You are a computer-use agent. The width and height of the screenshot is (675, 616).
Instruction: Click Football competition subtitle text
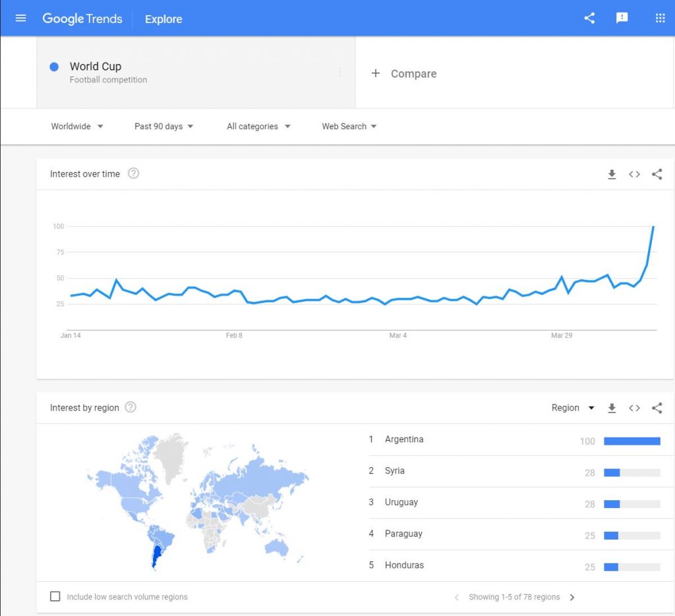click(x=109, y=80)
